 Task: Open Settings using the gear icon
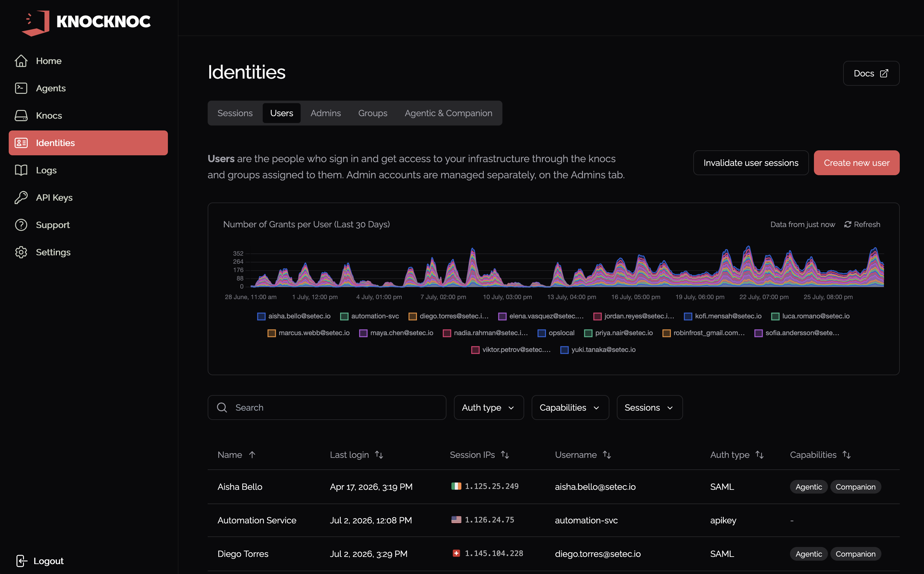21,252
